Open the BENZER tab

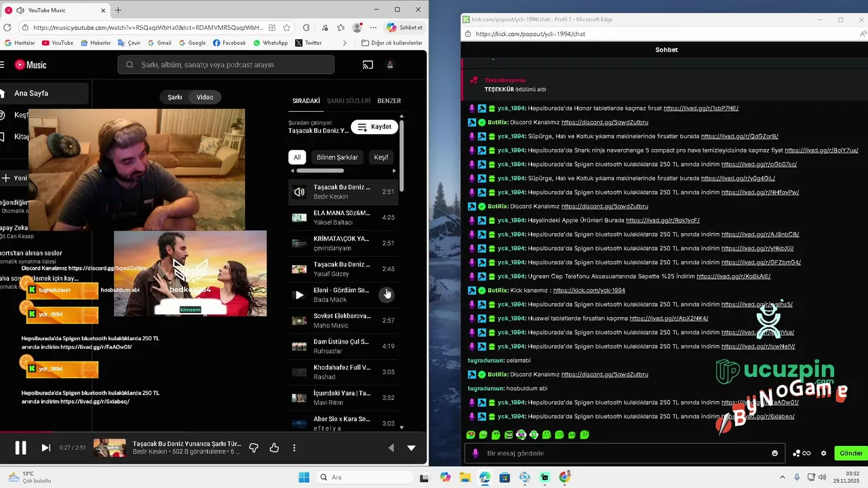389,100
